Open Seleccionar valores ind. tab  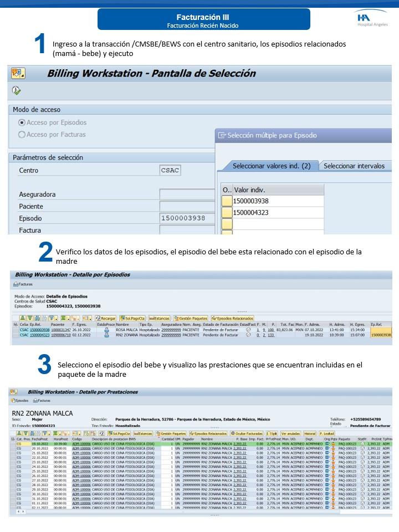[x=267, y=166]
